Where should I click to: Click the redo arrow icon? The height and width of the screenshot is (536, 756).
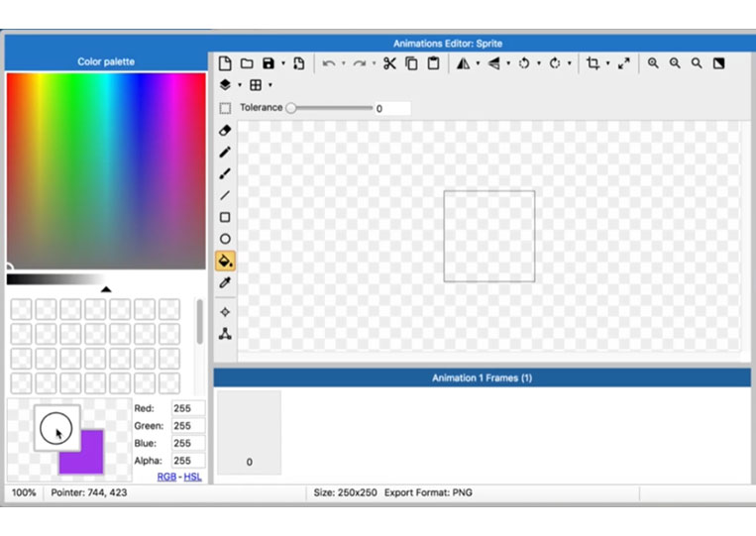click(x=360, y=63)
